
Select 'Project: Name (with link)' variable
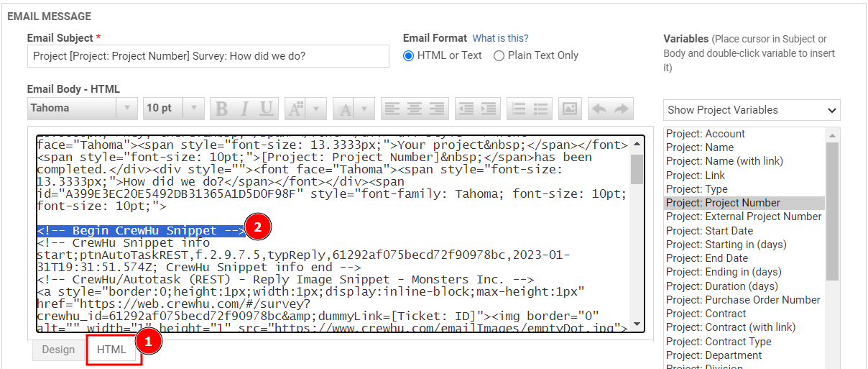tap(724, 161)
